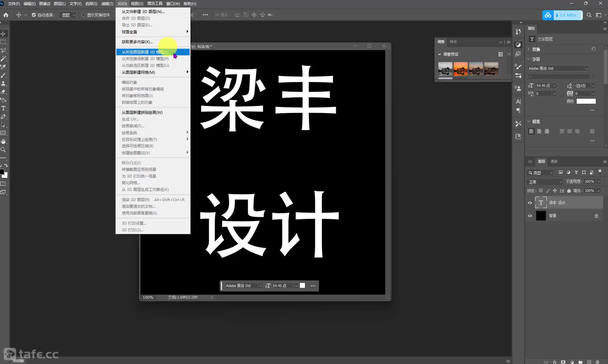Enable Show Transform Controls checkbox
608x364 pixels.
pos(83,15)
